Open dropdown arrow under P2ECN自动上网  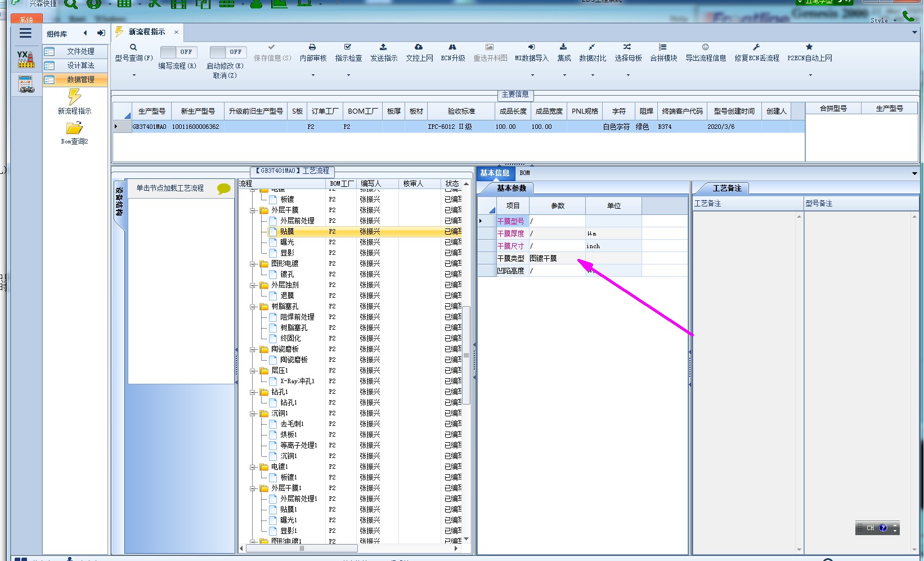pyautogui.click(x=810, y=75)
